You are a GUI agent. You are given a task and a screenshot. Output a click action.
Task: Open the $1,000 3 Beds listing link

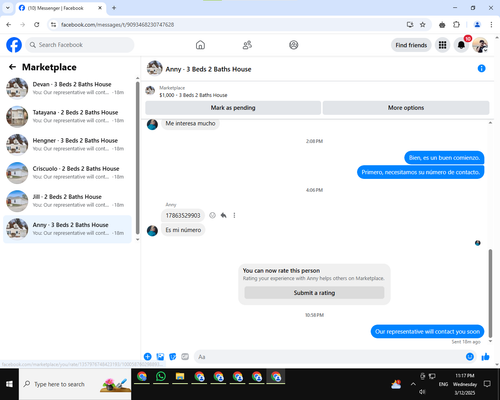pyautogui.click(x=193, y=95)
